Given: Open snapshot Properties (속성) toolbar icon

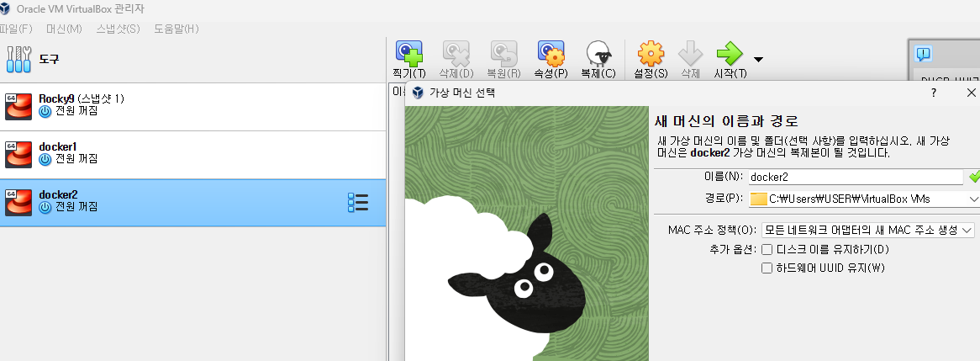Looking at the screenshot, I should click(x=551, y=54).
